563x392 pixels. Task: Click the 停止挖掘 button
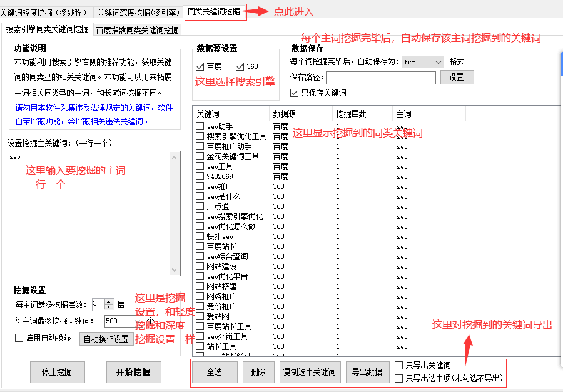point(58,372)
